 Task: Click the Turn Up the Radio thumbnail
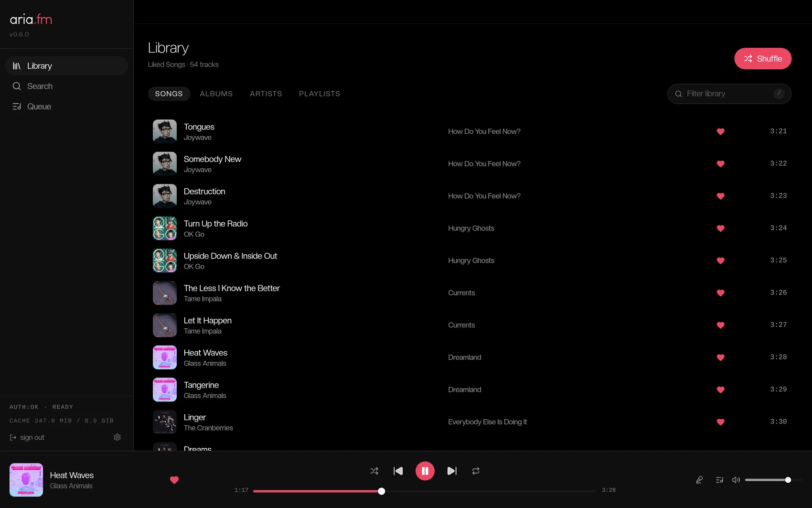click(x=165, y=228)
